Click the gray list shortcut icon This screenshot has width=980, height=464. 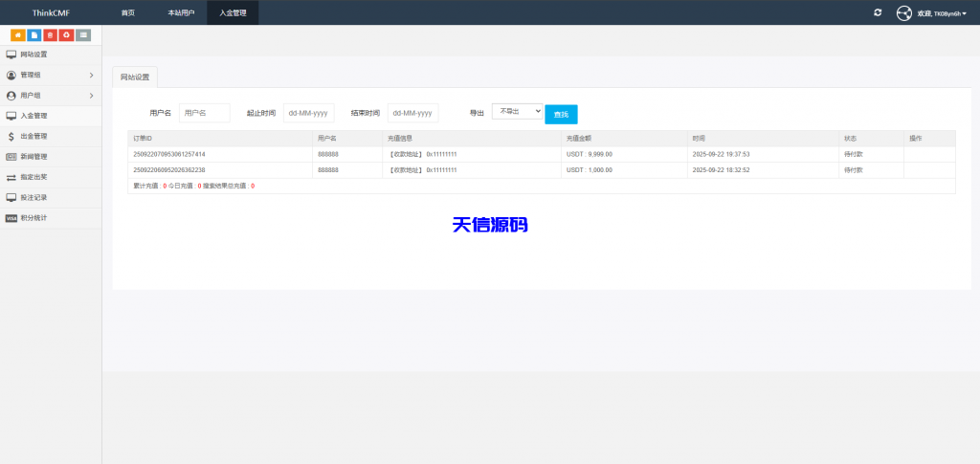[x=83, y=35]
